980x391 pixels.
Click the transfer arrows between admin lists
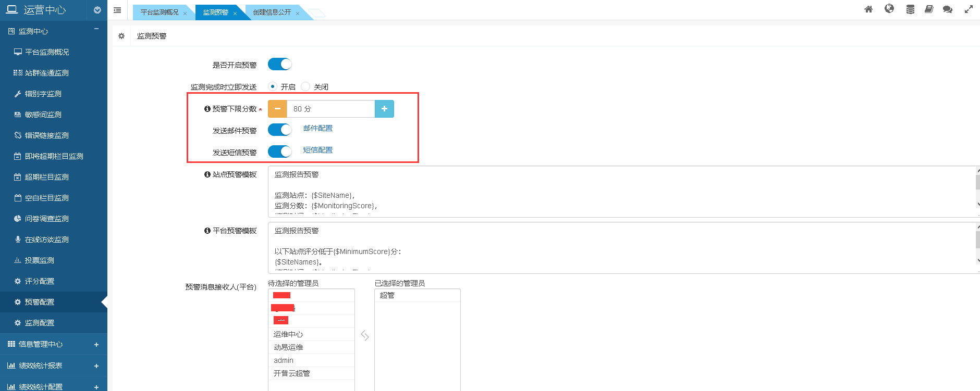point(365,336)
